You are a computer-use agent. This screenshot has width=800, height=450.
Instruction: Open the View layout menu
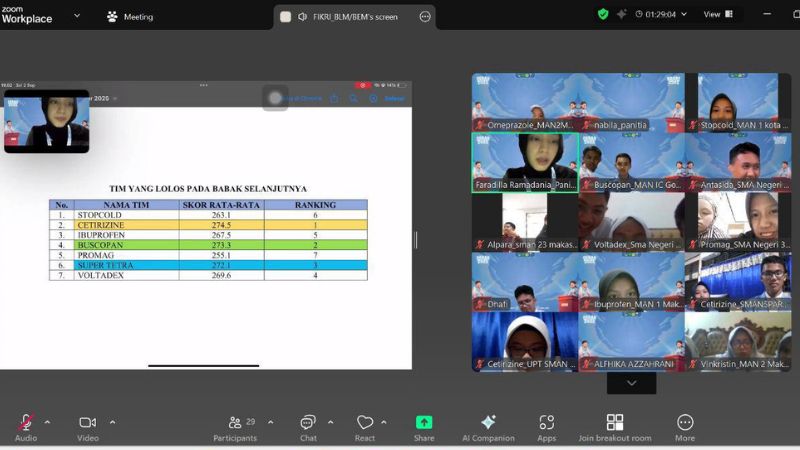point(718,14)
